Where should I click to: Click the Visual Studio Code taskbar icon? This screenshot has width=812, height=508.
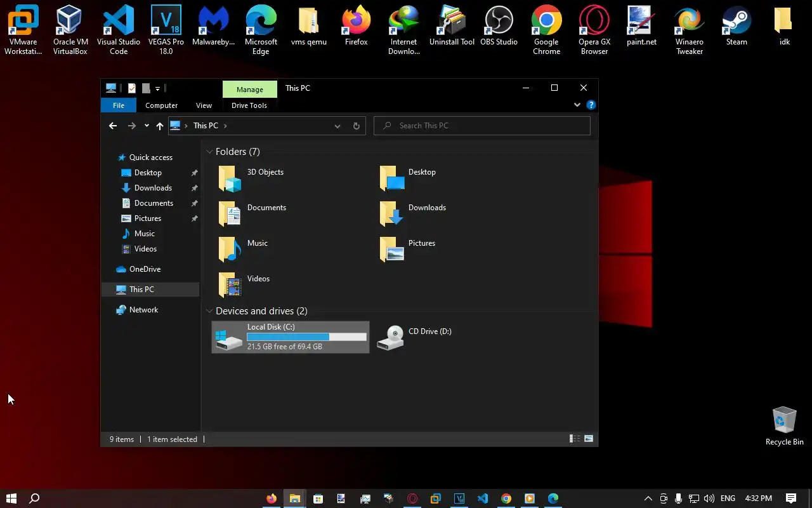[x=483, y=498]
